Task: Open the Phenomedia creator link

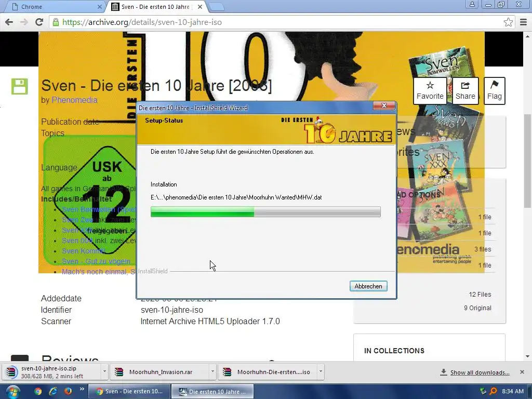Action: tap(74, 100)
